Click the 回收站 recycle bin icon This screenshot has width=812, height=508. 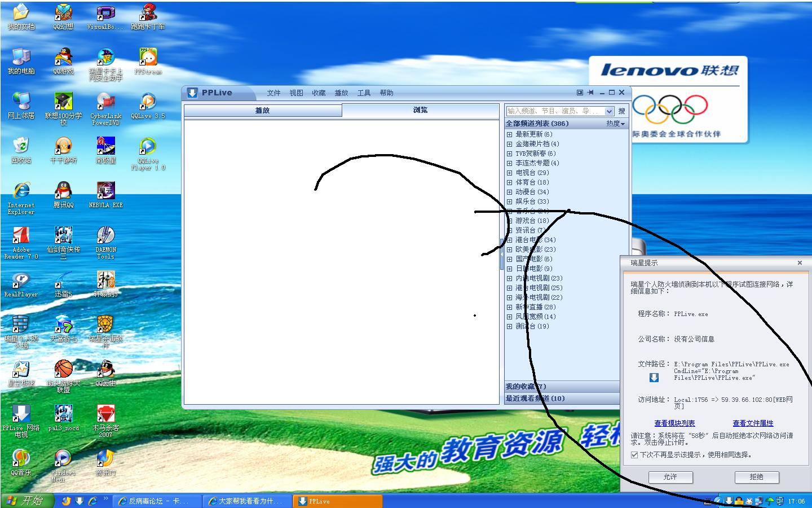coord(21,151)
